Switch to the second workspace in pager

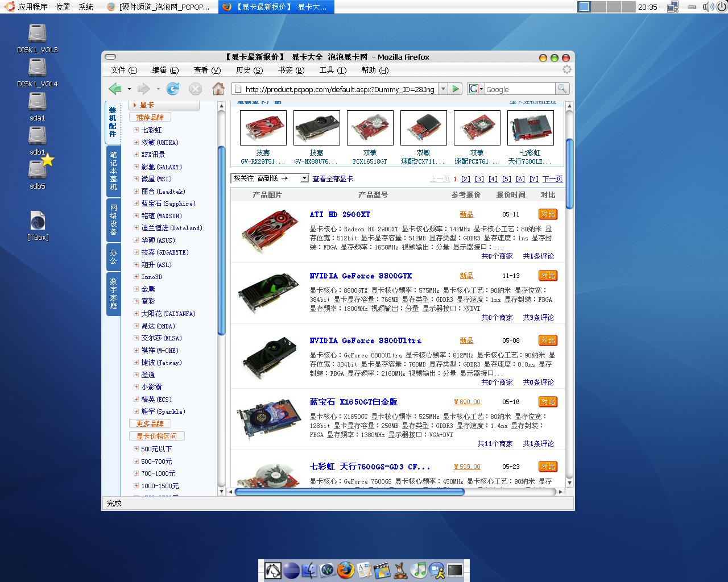tap(599, 7)
